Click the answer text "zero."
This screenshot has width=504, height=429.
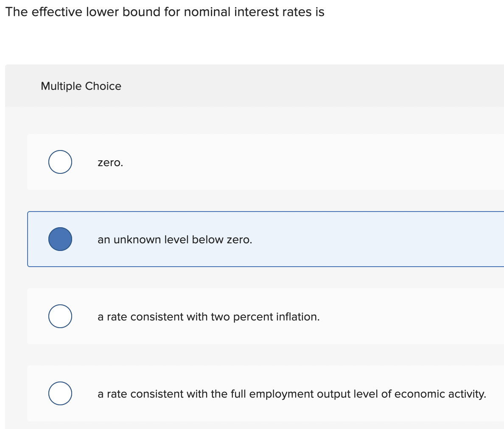click(x=110, y=162)
